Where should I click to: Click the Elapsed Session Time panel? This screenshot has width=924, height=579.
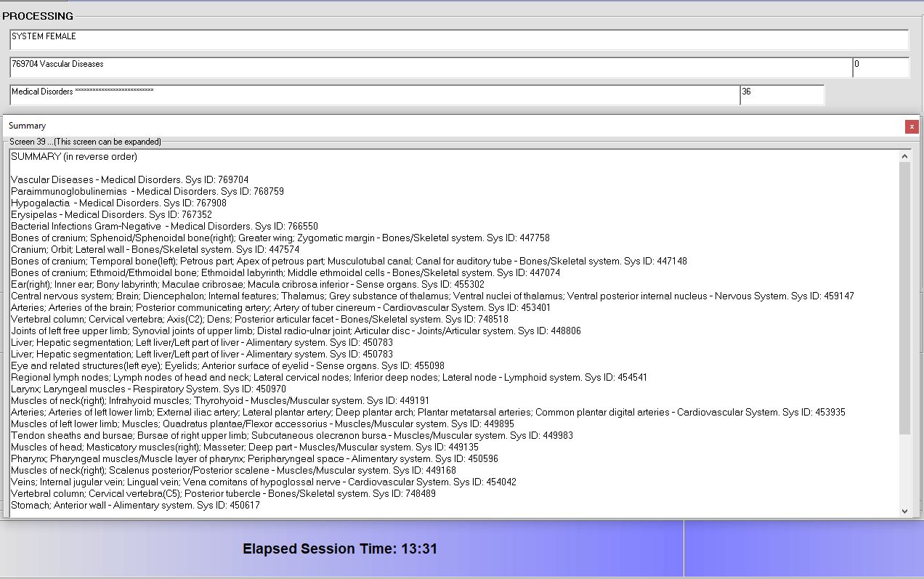tap(340, 548)
